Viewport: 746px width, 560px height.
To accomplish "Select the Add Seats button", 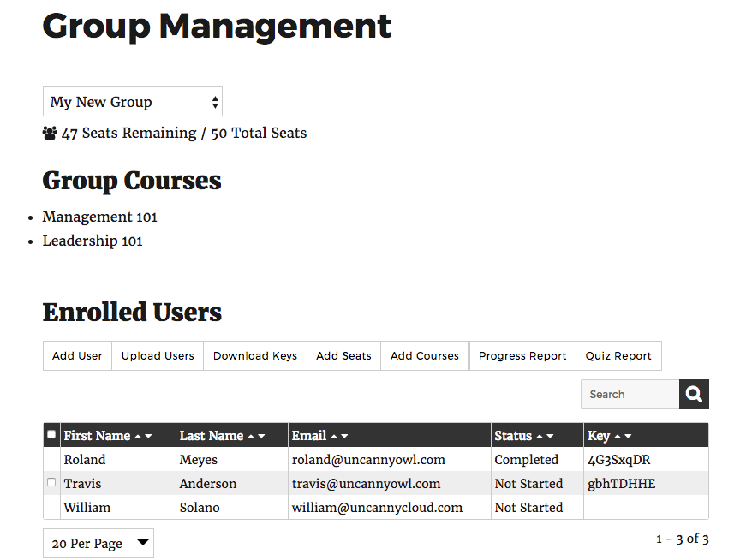I will [x=343, y=356].
